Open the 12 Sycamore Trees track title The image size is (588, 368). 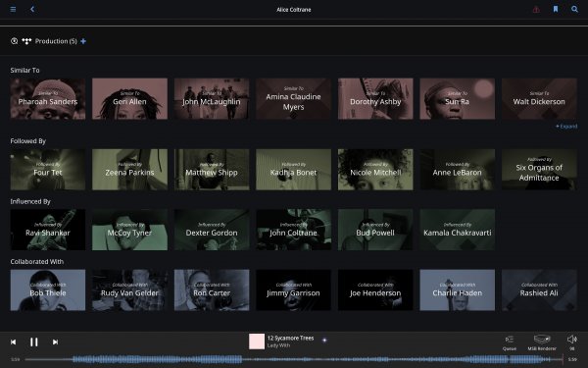(x=291, y=338)
